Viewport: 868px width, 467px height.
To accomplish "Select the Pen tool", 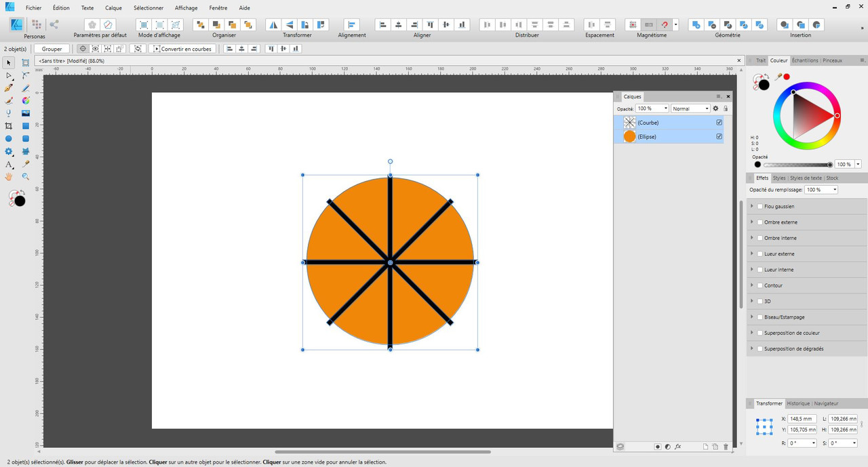I will (9, 88).
